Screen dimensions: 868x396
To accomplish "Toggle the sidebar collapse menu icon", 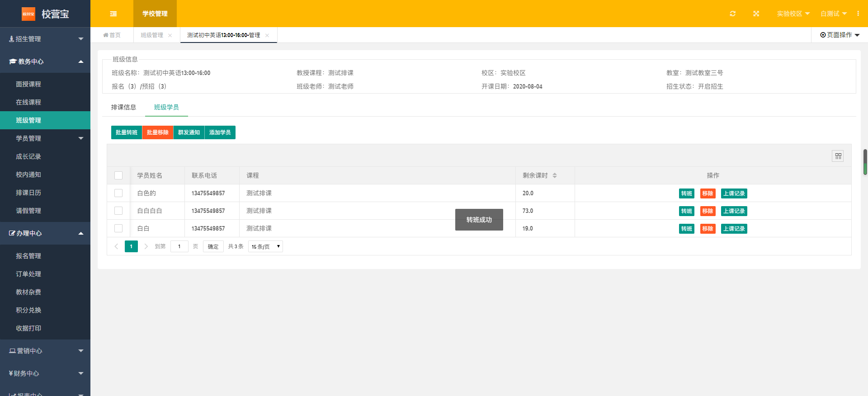I will 113,14.
